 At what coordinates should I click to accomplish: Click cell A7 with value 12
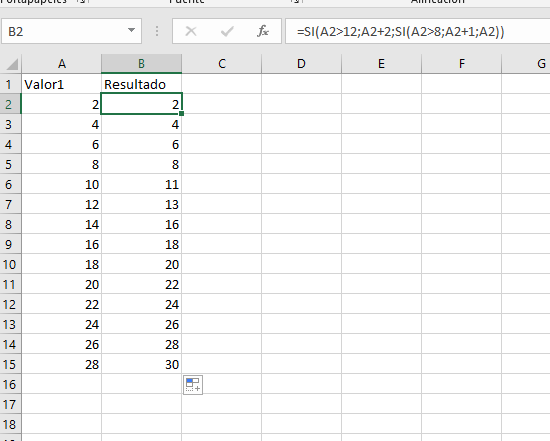point(62,204)
